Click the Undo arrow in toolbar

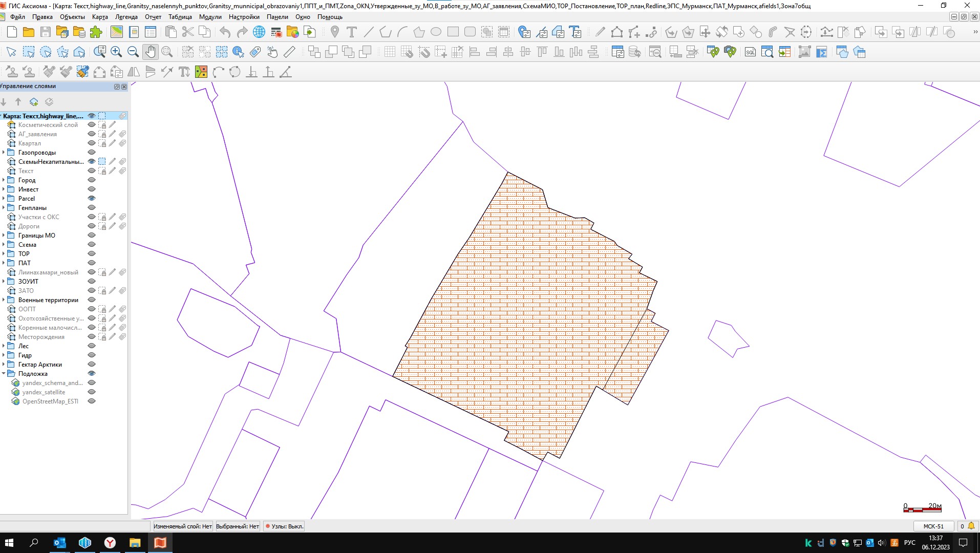coord(225,32)
